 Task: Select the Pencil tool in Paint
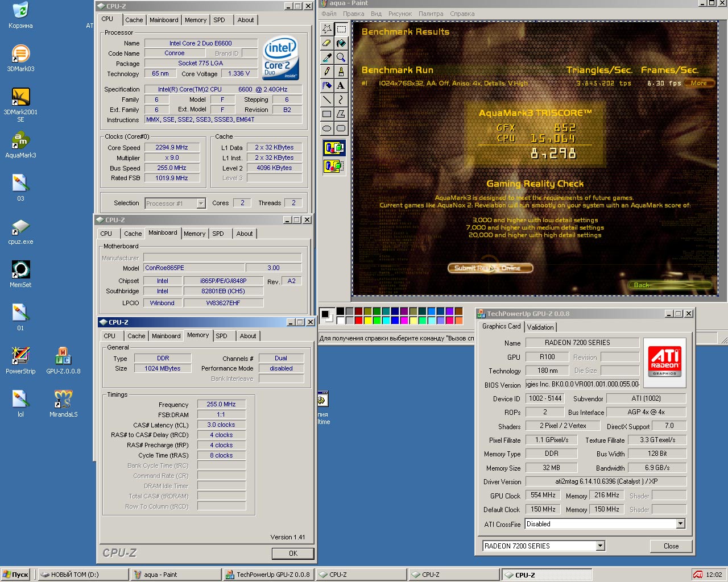point(327,71)
